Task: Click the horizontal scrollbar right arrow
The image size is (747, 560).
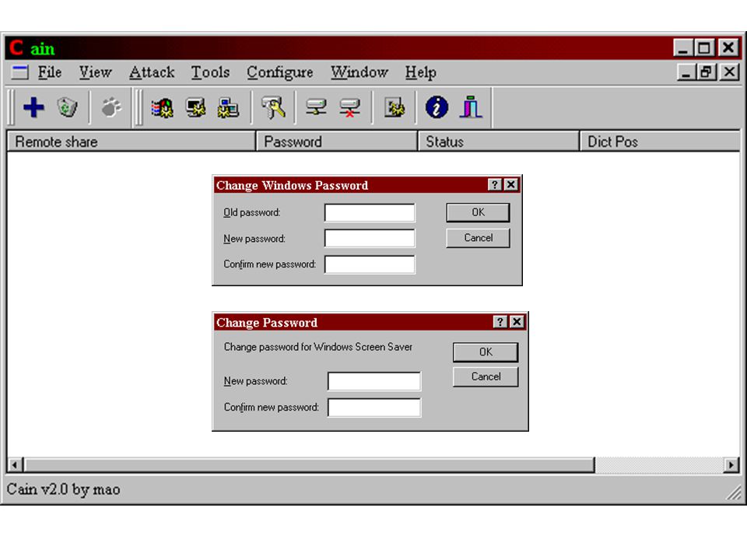Action: tap(731, 465)
